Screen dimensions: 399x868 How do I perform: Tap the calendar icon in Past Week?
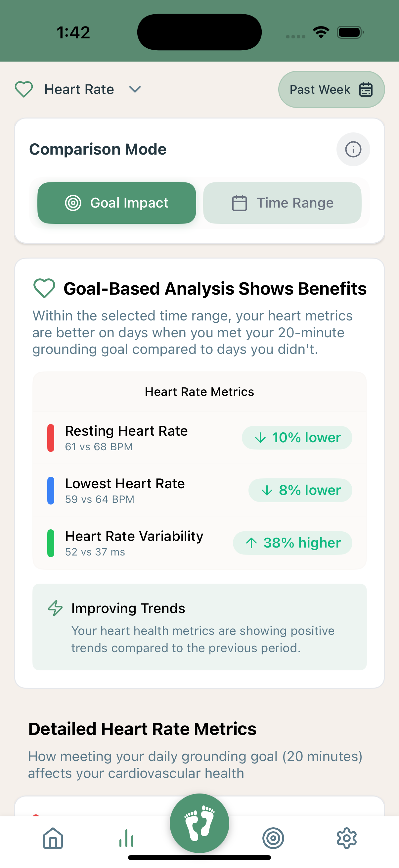click(366, 90)
